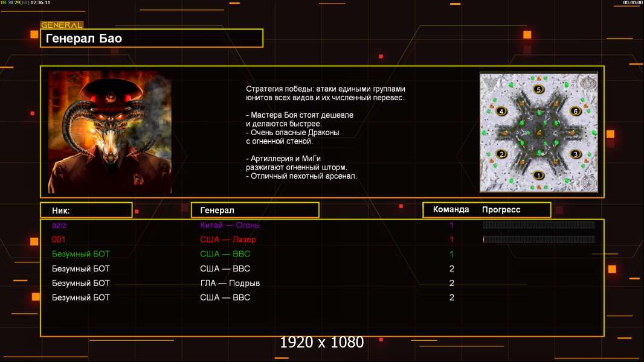Viewport: 644px width, 362px height.
Task: Click the General Bao demon portrait
Action: [110, 132]
